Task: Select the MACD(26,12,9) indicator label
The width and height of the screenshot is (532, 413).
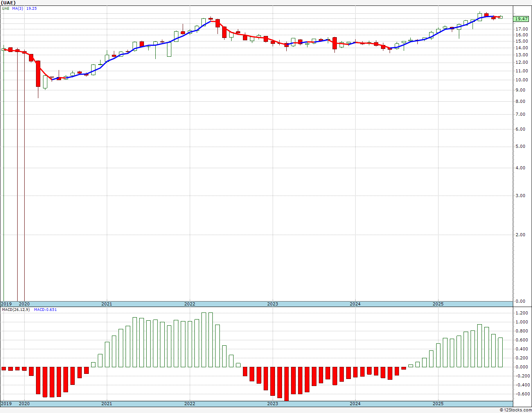Action: [x=16, y=310]
